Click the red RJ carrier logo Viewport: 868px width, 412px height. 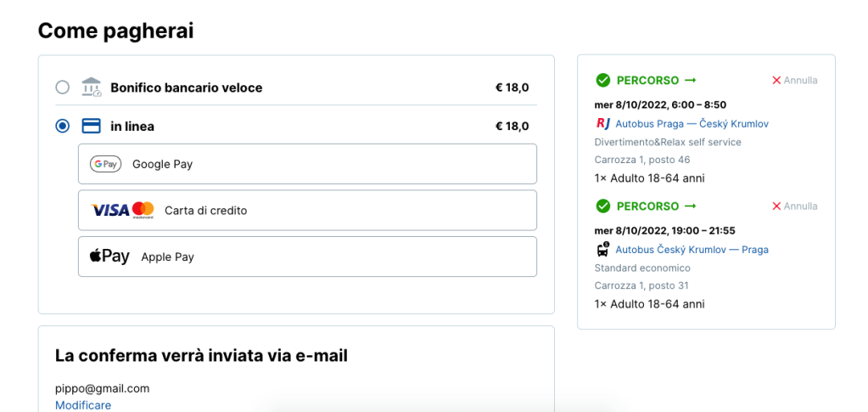coord(603,123)
